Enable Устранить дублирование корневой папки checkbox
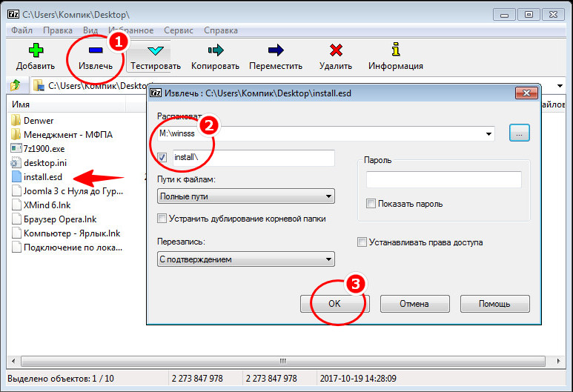 (x=162, y=219)
